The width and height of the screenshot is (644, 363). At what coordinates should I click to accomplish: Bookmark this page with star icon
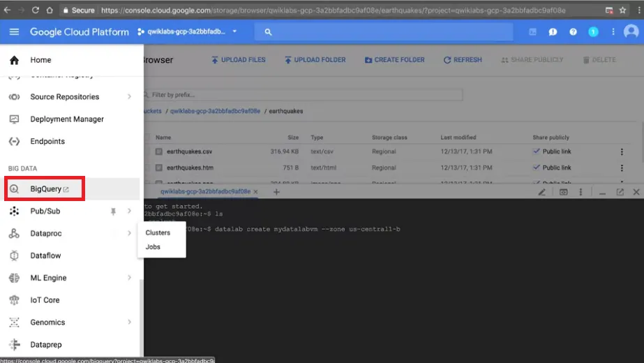coord(622,10)
